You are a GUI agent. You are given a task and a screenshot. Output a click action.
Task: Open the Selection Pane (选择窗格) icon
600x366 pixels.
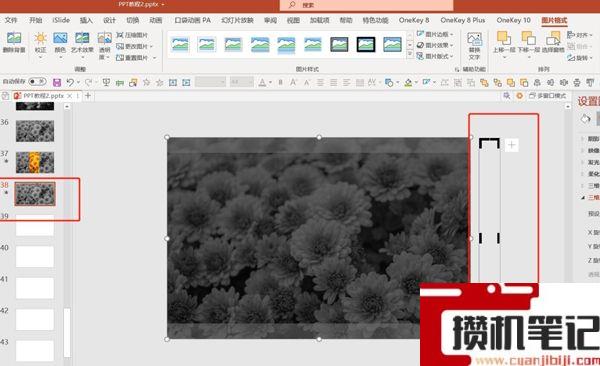point(553,38)
